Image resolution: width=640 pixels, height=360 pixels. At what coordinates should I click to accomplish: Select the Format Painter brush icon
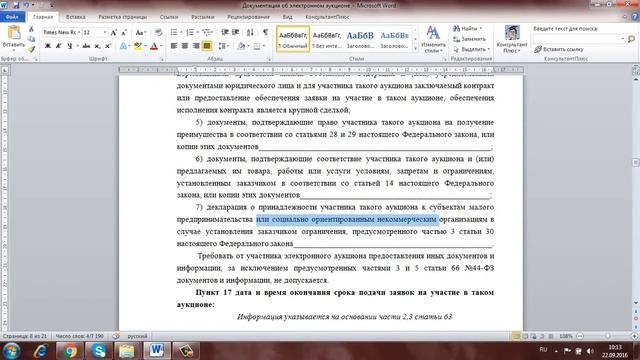[31, 49]
